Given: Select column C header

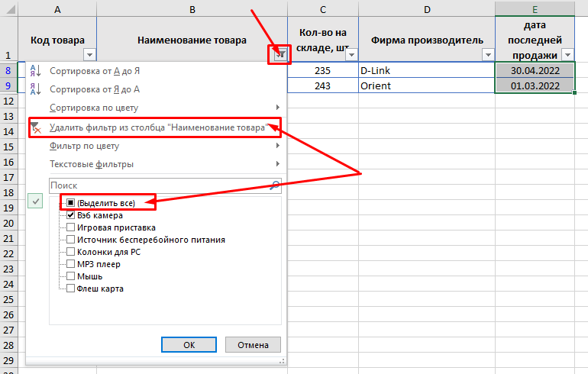Looking at the screenshot, I should tap(323, 9).
